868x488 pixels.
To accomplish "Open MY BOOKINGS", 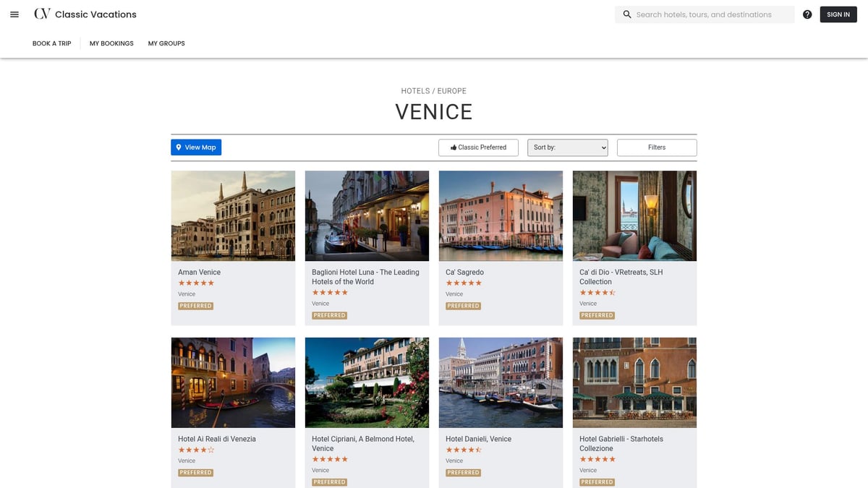I will 111,43.
